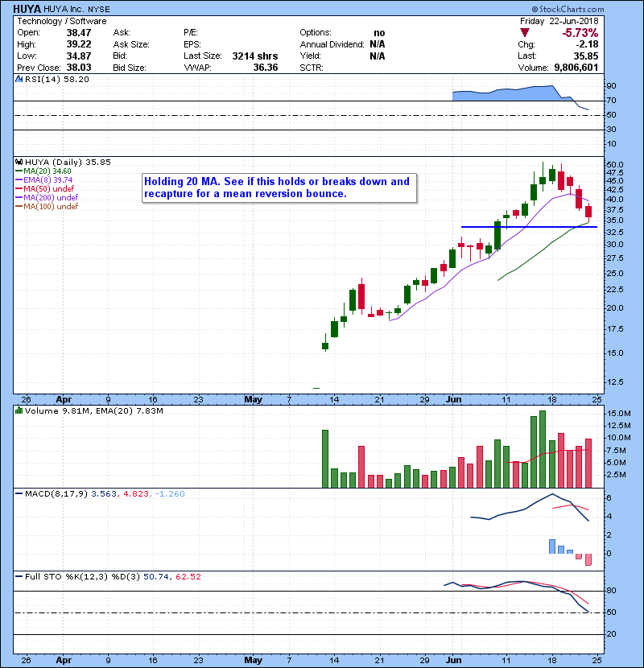Image resolution: width=644 pixels, height=668 pixels.
Task: Click the 15.0M volume axis label
Action: click(618, 414)
